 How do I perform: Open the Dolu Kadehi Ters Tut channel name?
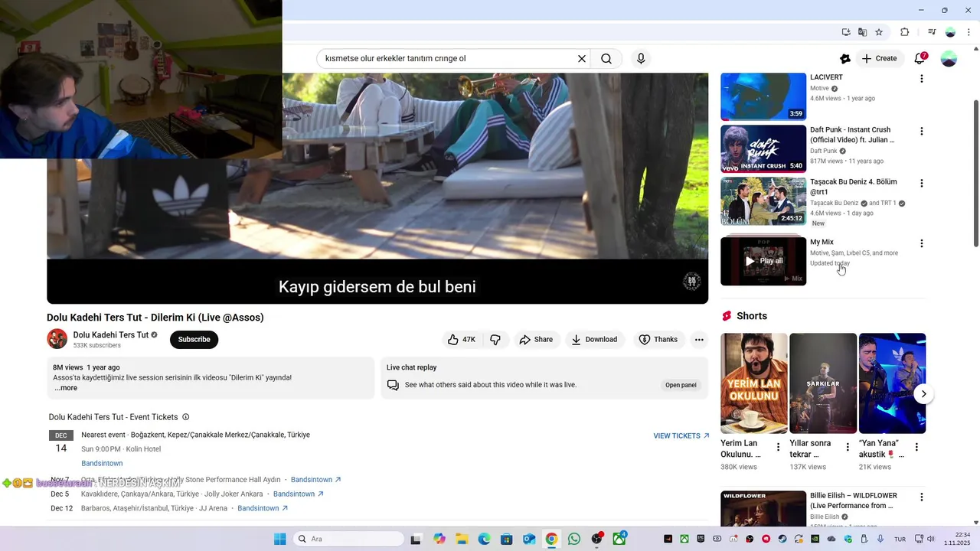(x=111, y=335)
